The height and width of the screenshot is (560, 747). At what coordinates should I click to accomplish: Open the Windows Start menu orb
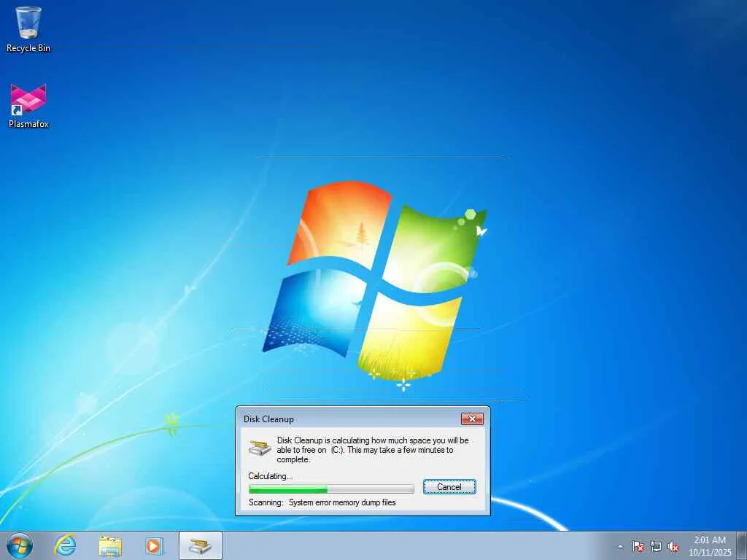point(20,545)
